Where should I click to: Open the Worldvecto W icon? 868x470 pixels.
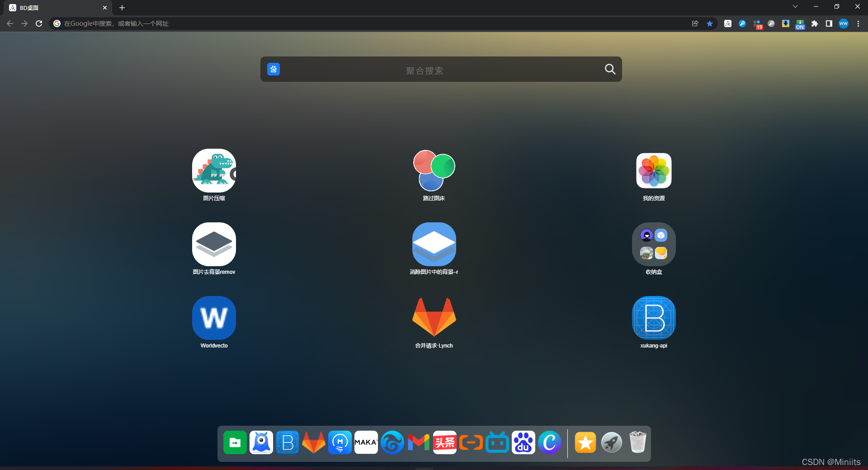pyautogui.click(x=214, y=318)
